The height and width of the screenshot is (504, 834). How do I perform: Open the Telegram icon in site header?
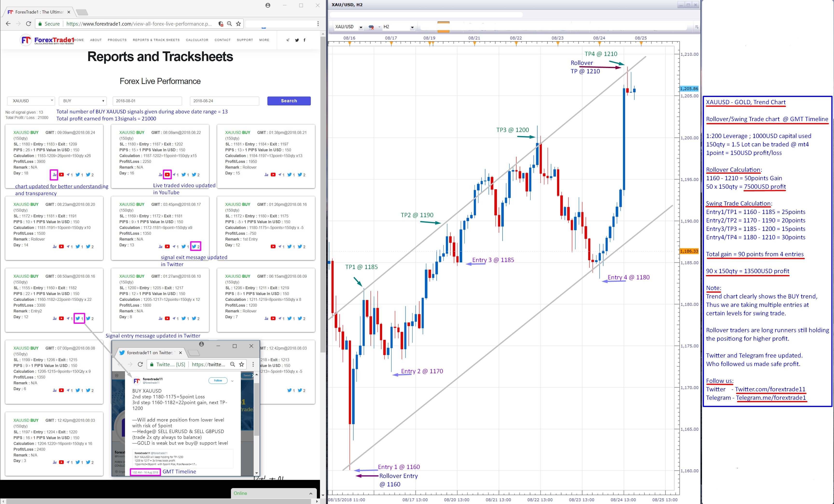click(288, 40)
